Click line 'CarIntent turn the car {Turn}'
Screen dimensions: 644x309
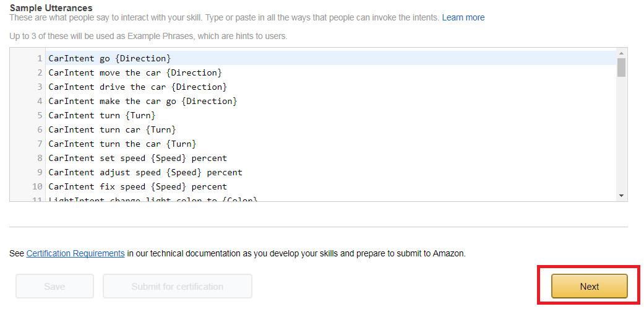[331, 144]
